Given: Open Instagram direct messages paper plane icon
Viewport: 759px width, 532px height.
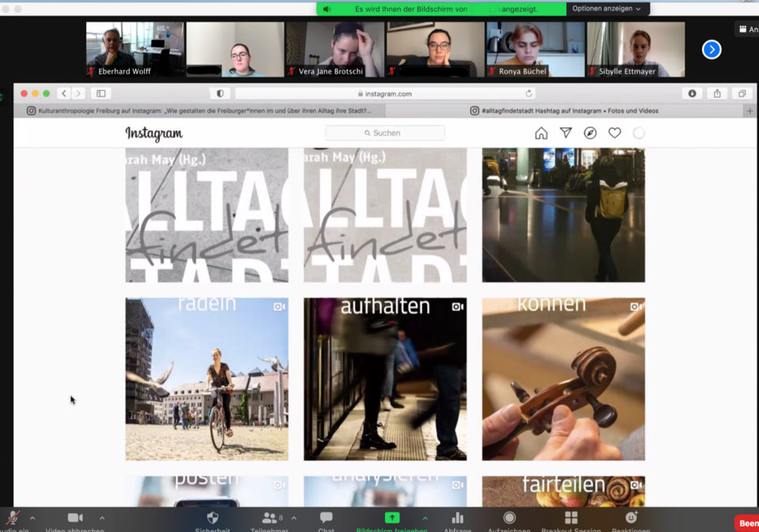Looking at the screenshot, I should 566,133.
